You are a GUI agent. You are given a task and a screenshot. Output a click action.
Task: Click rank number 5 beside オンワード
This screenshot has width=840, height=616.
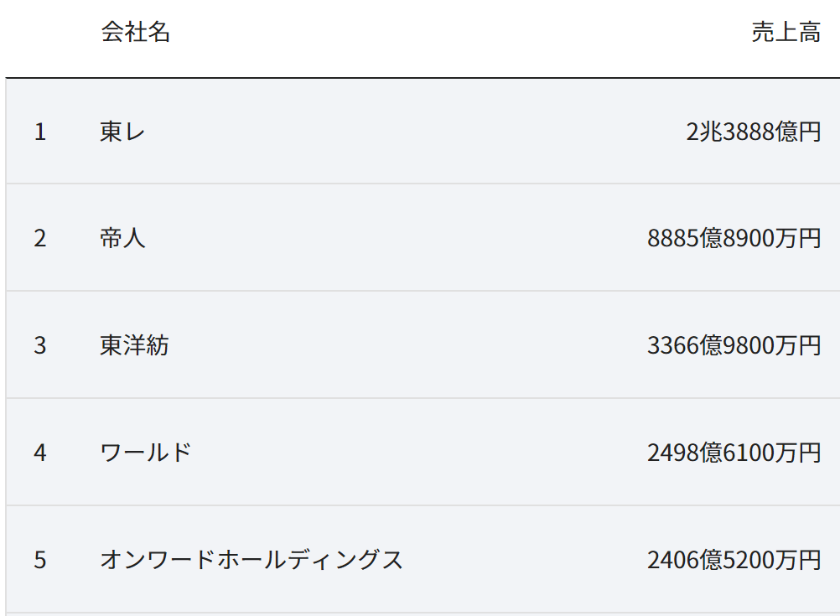(x=40, y=560)
